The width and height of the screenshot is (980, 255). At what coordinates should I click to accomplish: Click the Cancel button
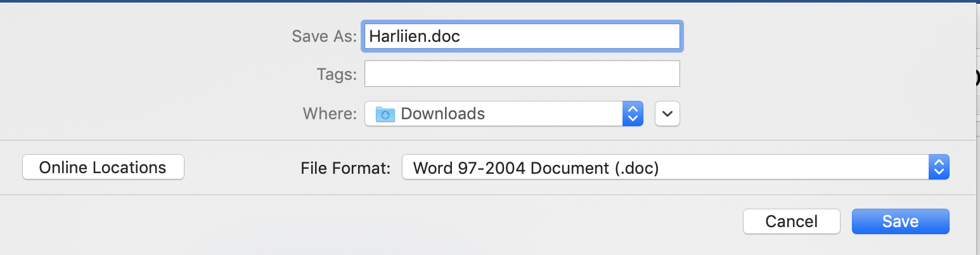[792, 221]
